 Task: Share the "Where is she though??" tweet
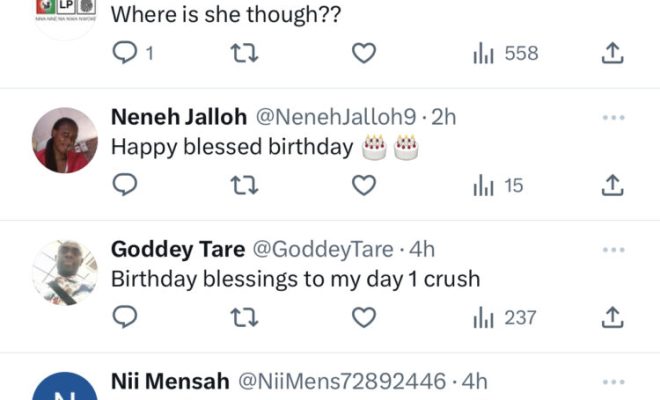click(x=613, y=53)
